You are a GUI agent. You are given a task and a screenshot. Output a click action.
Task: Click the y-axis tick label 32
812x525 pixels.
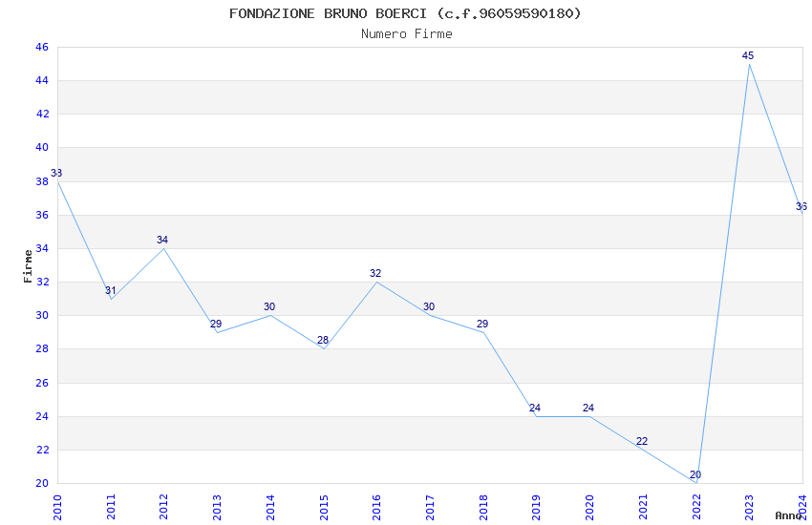pos(42,282)
